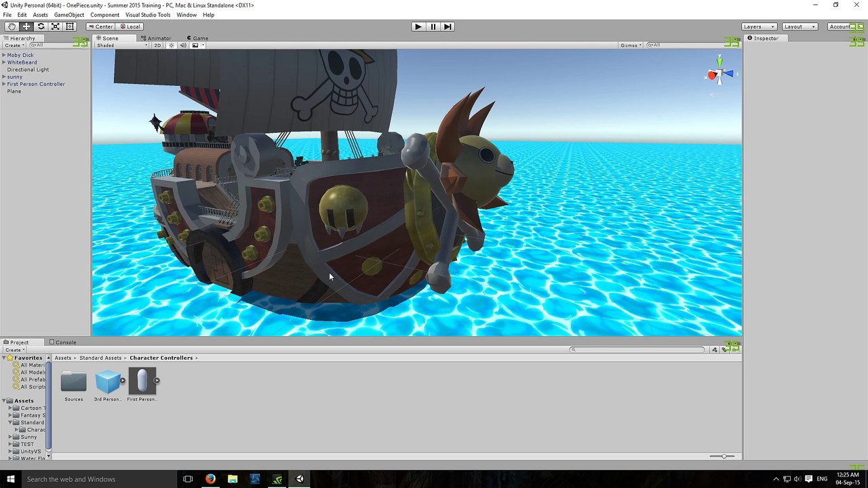
Task: Select the Hand tool
Action: pyautogui.click(x=12, y=26)
